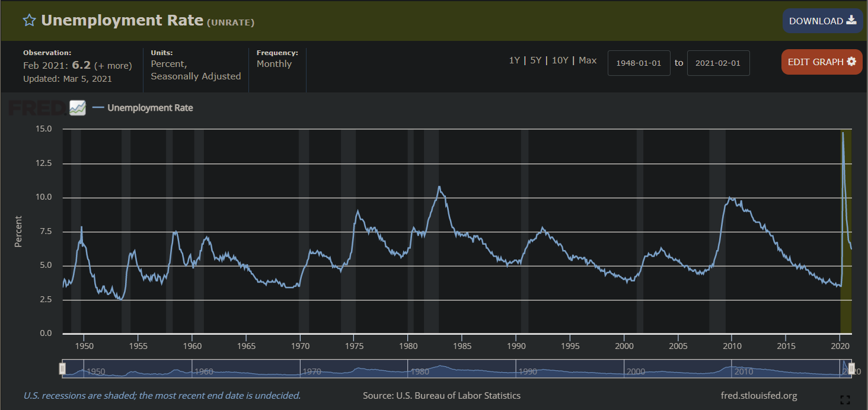Click the gear icon in Edit Graph
The height and width of the screenshot is (410, 868).
tap(851, 62)
